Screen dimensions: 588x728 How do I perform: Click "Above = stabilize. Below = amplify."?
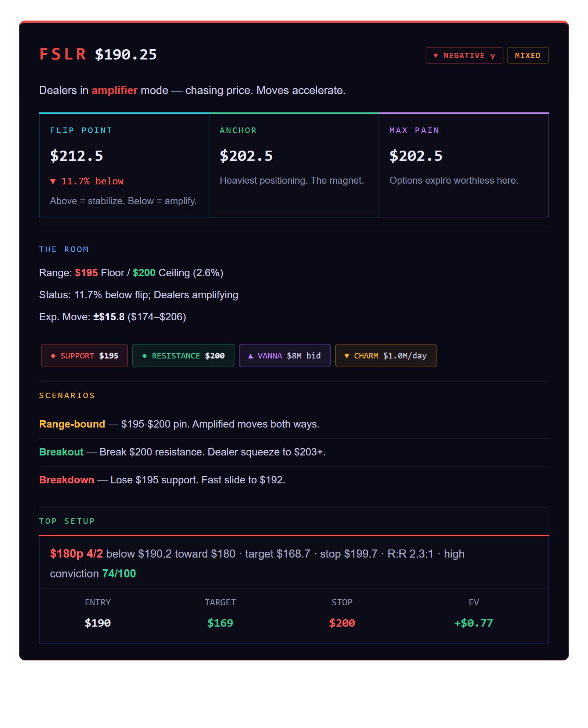tap(123, 201)
